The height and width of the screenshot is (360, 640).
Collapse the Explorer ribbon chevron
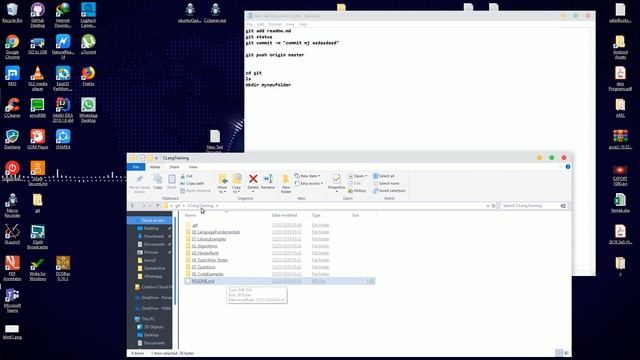pyautogui.click(x=560, y=167)
